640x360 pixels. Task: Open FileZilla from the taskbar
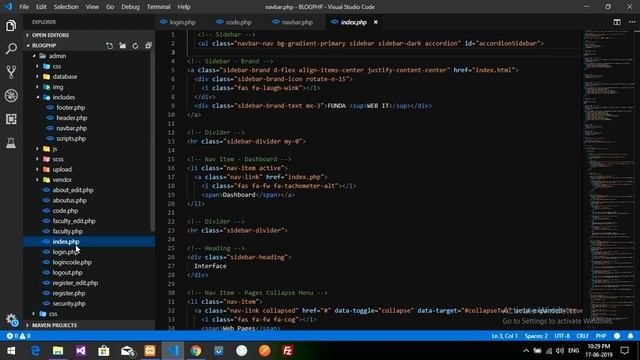[x=287, y=351]
